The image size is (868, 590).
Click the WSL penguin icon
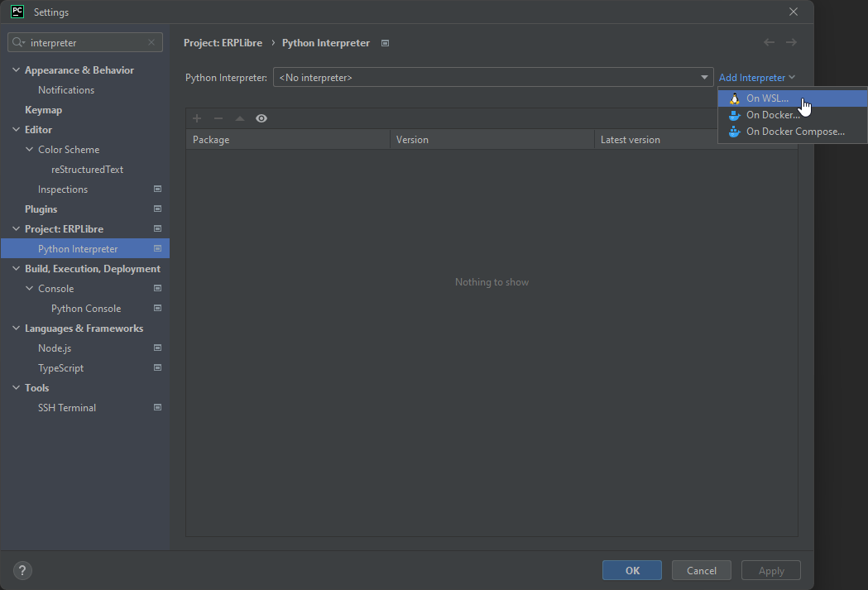coord(734,98)
